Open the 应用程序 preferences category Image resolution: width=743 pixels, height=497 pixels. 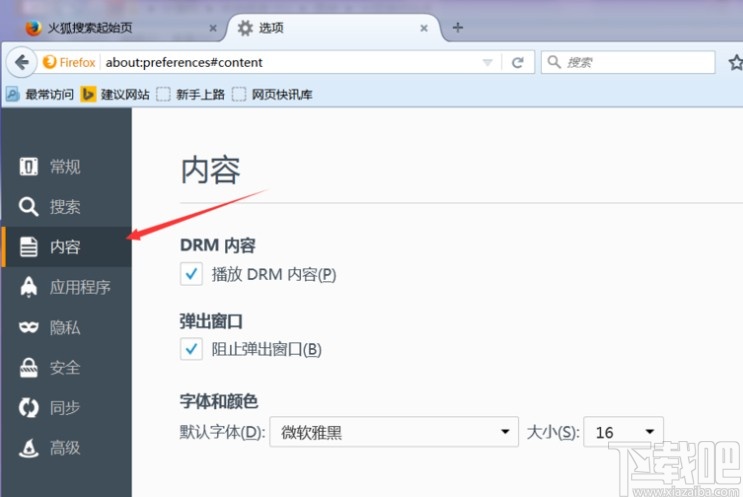[66, 287]
